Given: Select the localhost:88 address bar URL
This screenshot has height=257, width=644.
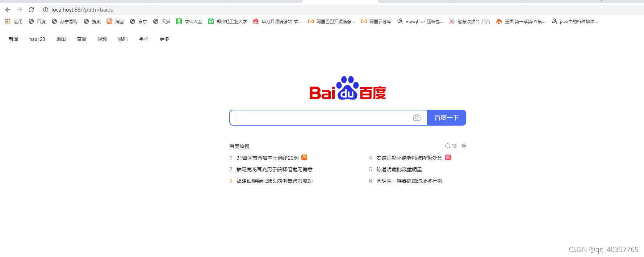Looking at the screenshot, I should pyautogui.click(x=82, y=10).
